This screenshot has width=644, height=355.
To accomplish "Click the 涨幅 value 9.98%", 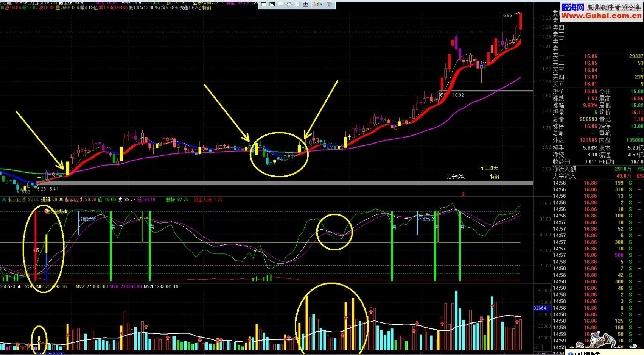I will click(590, 105).
